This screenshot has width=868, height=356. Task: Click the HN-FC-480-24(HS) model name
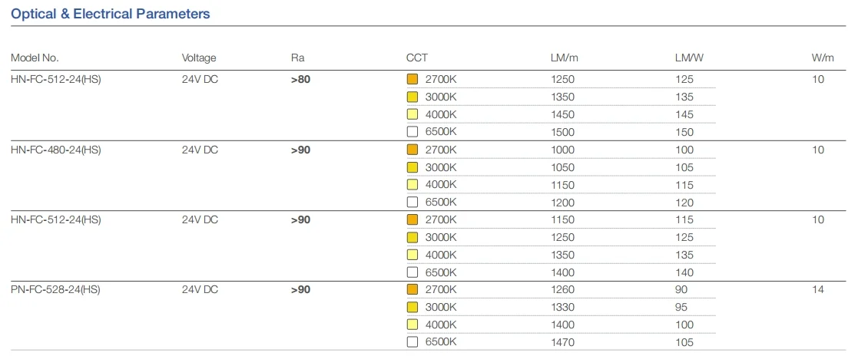[x=55, y=150]
